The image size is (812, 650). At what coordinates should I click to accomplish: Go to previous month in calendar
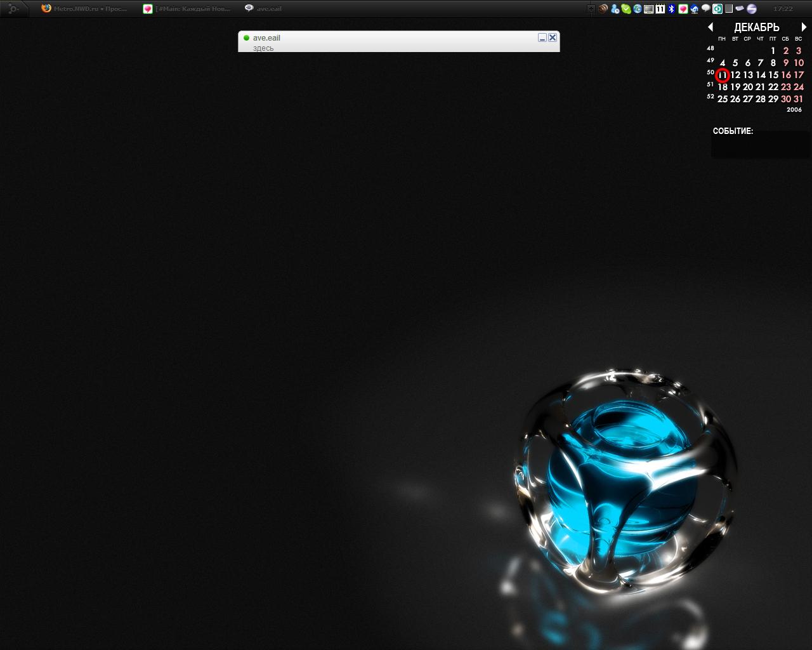710,27
